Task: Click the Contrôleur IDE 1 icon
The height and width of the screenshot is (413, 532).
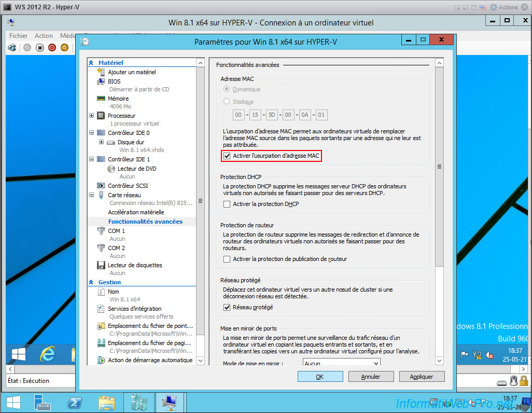Action: [101, 159]
